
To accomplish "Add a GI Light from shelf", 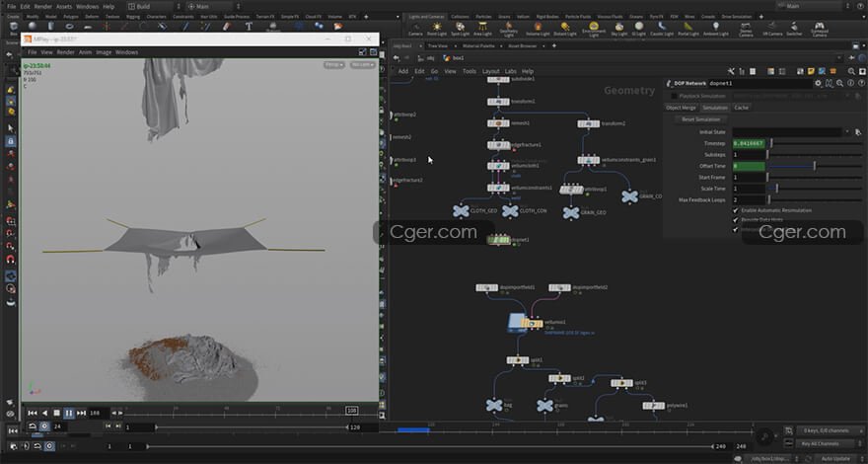I will click(639, 29).
